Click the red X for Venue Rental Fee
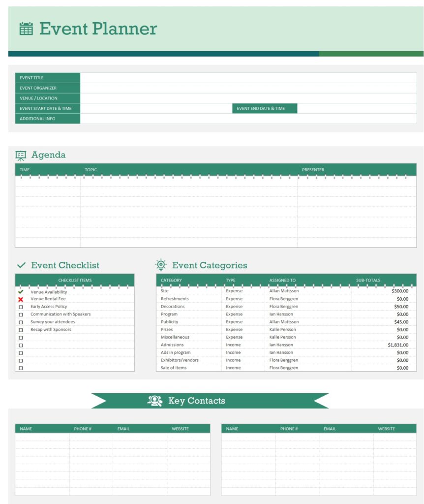The width and height of the screenshot is (424, 504). 21,299
